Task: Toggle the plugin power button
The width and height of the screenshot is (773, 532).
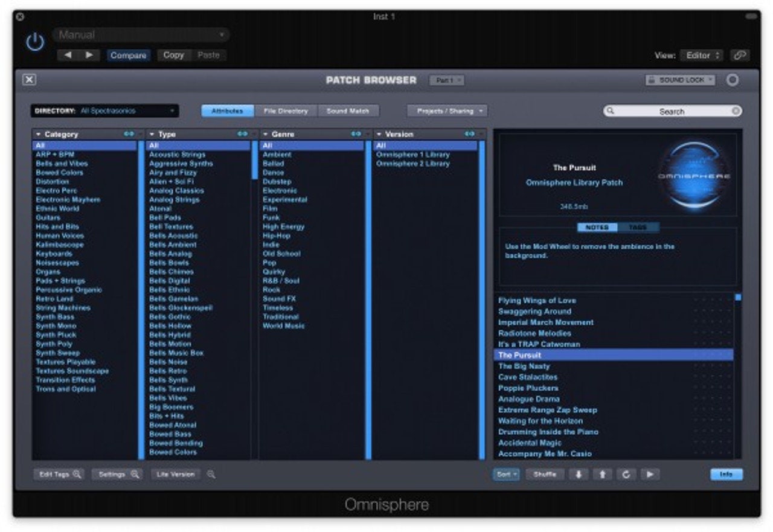Action: tap(35, 42)
